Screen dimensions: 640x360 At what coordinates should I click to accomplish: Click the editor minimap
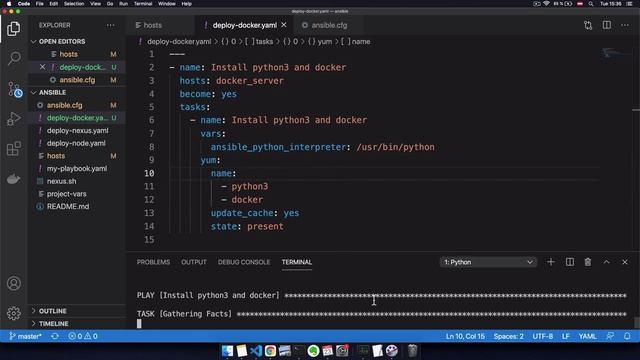point(616,53)
